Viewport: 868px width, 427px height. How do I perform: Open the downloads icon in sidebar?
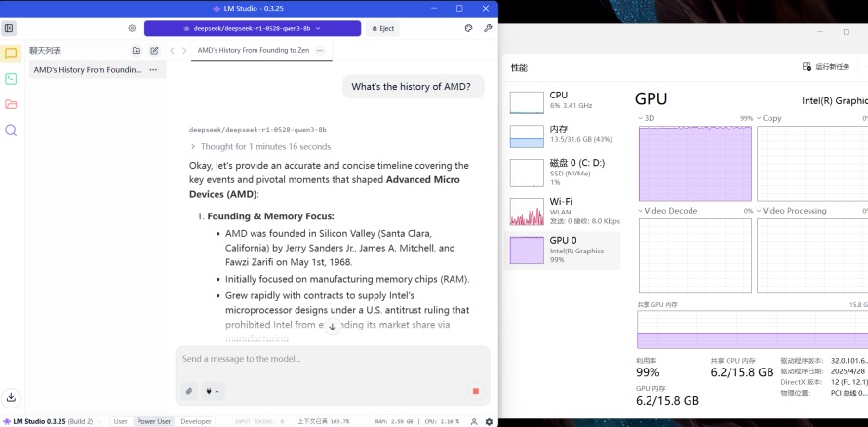click(x=11, y=397)
